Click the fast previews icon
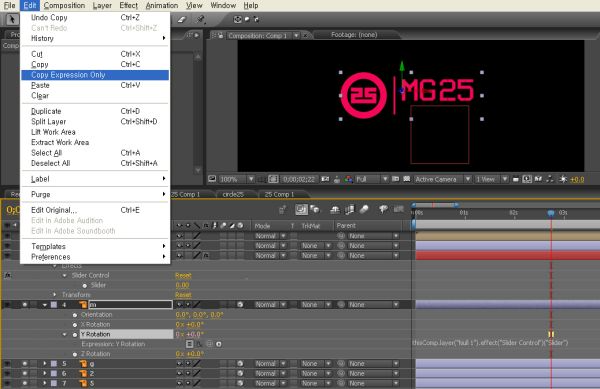This screenshot has width=600, height=389. point(527,179)
